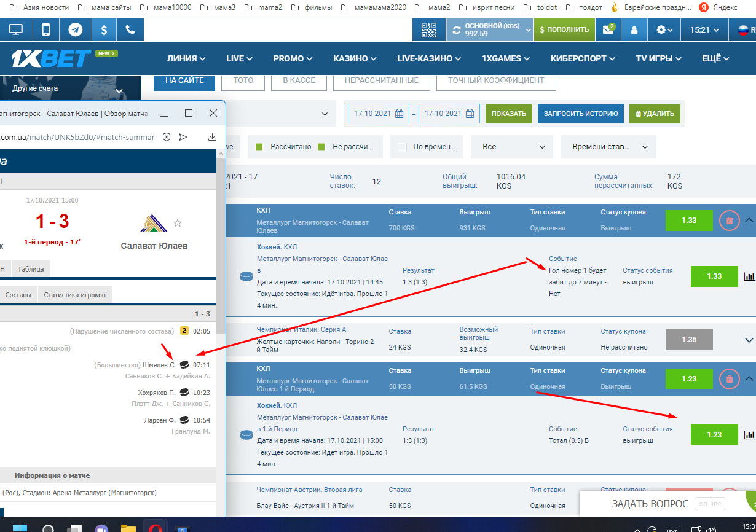This screenshot has width=756, height=532.
Task: Download page via popup address bar icon
Action: 212,137
